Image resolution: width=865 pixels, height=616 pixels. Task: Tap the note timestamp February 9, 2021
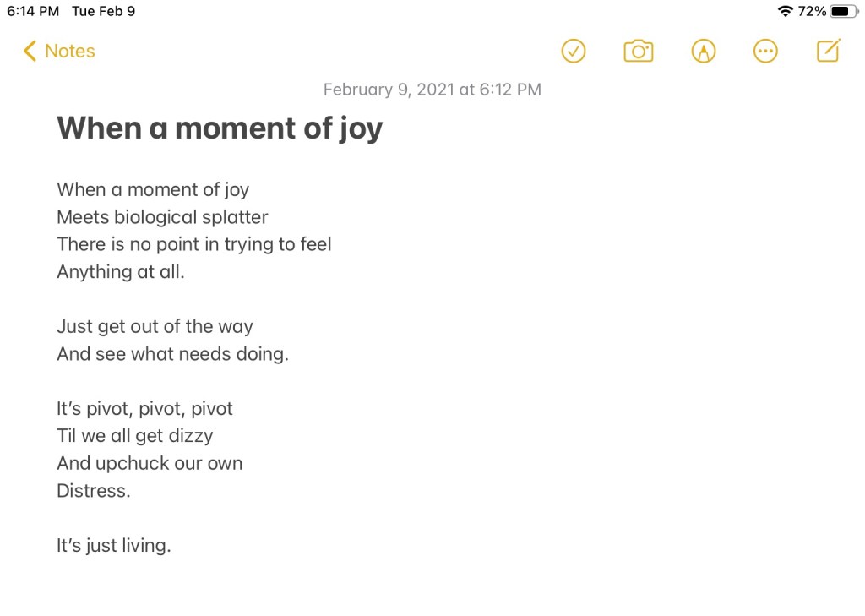point(432,90)
